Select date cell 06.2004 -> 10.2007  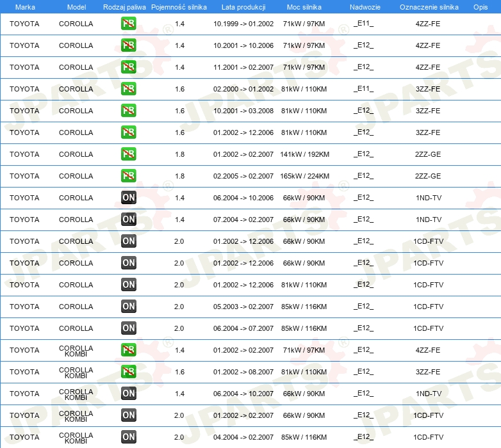point(243,394)
